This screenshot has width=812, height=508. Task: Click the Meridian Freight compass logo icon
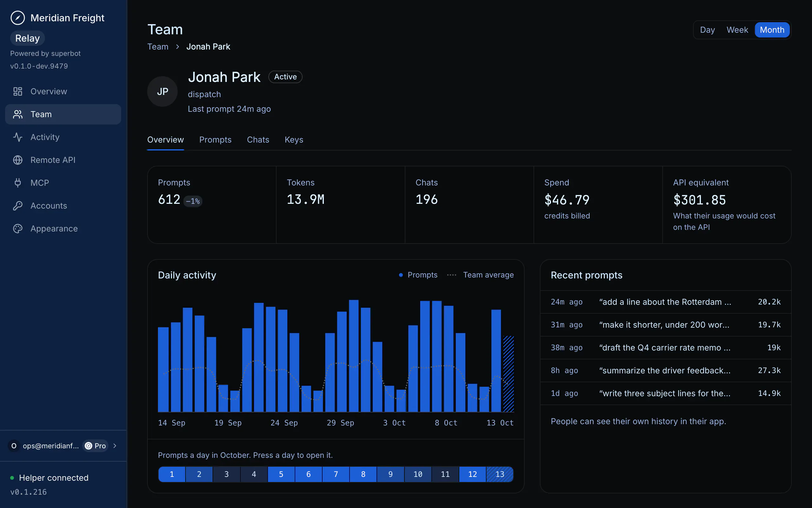17,18
